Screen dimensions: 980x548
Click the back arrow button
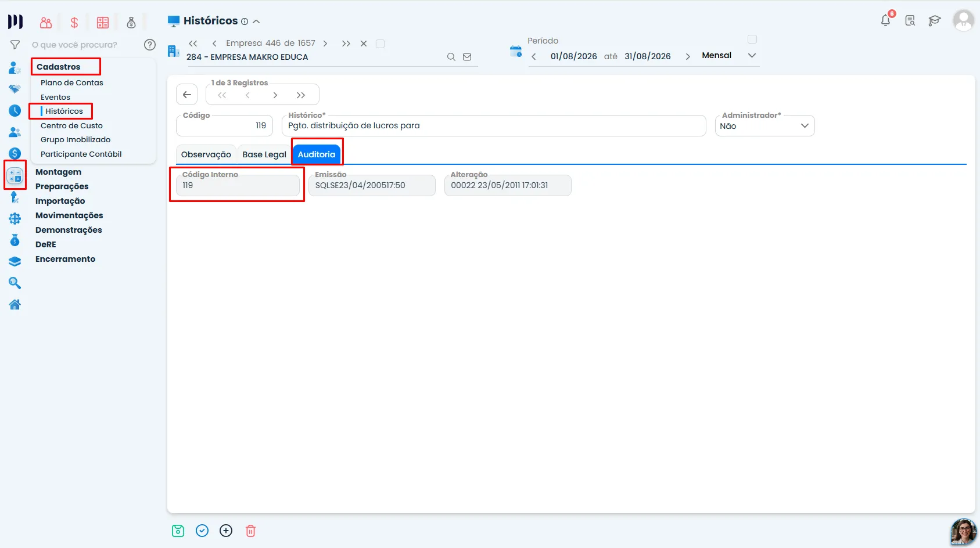187,95
